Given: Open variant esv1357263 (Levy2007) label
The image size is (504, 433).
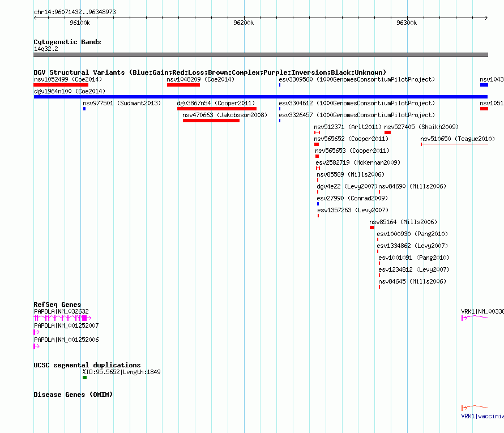Looking at the screenshot, I should [353, 210].
